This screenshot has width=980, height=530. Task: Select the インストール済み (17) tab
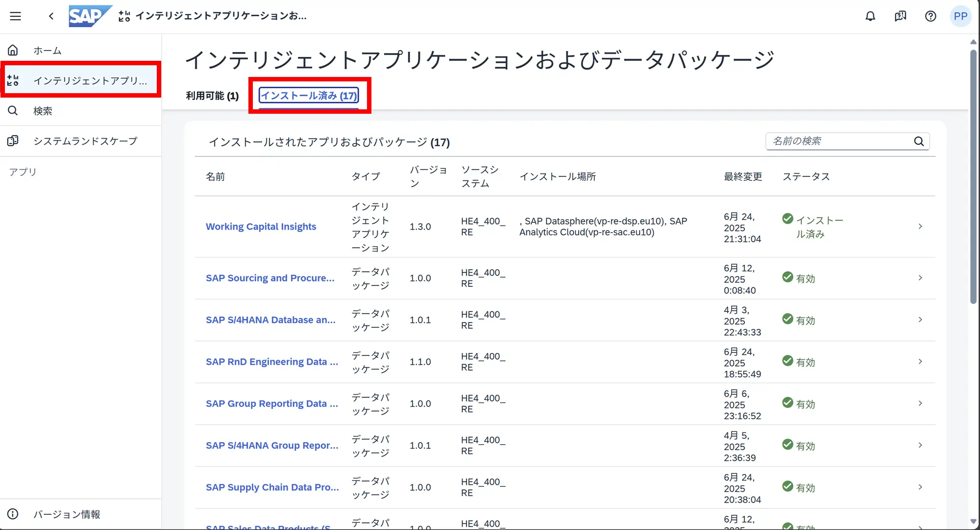click(x=309, y=96)
